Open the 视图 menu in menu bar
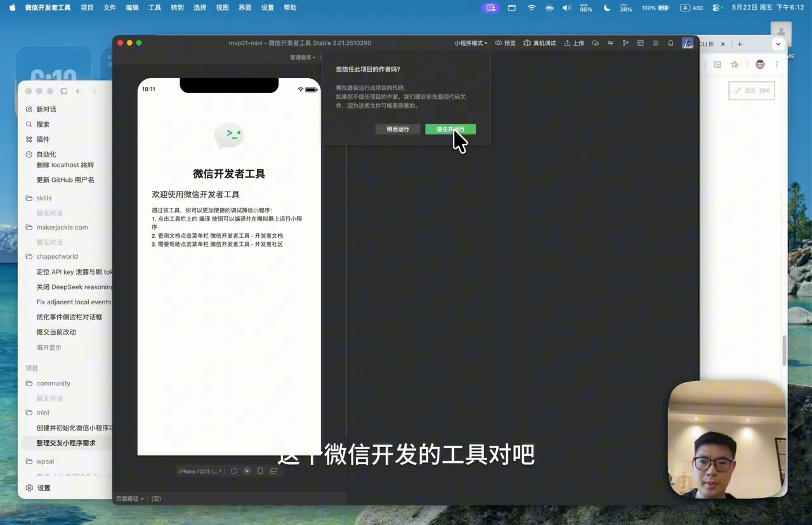This screenshot has width=812, height=525. (222, 8)
